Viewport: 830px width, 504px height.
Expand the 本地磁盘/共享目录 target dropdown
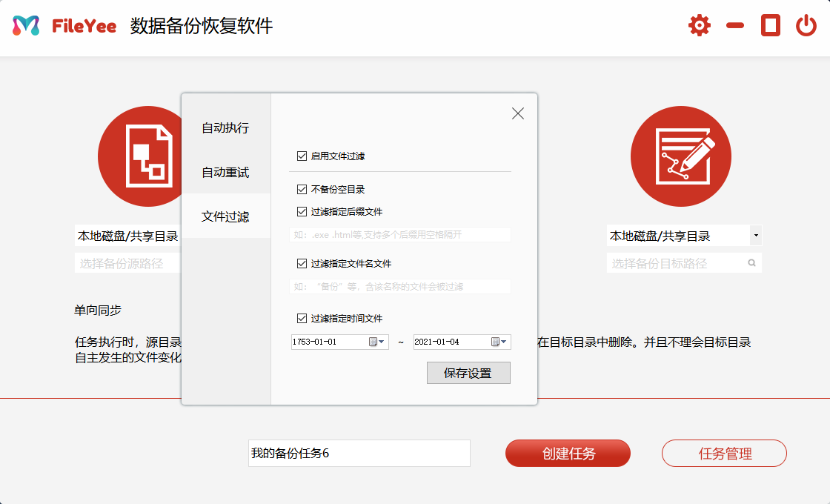(757, 234)
